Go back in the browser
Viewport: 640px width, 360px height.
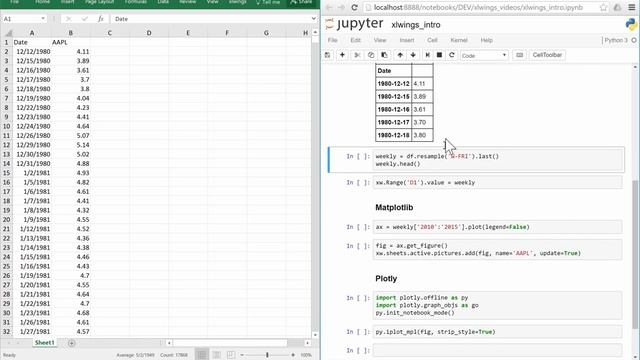(329, 7)
